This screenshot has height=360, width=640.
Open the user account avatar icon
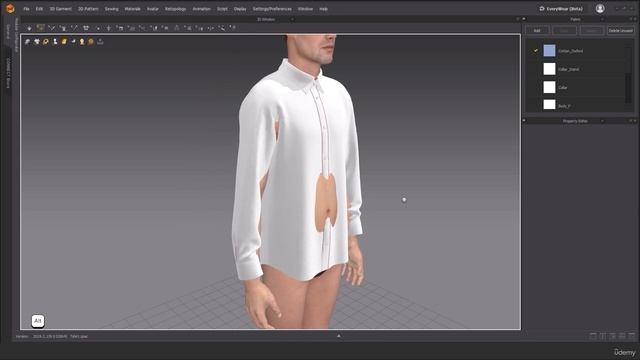click(600, 9)
